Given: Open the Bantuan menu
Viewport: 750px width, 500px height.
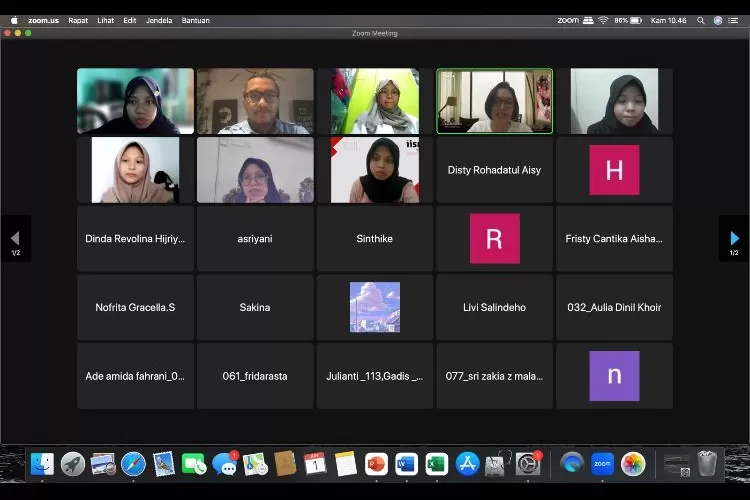Looking at the screenshot, I should point(196,20).
